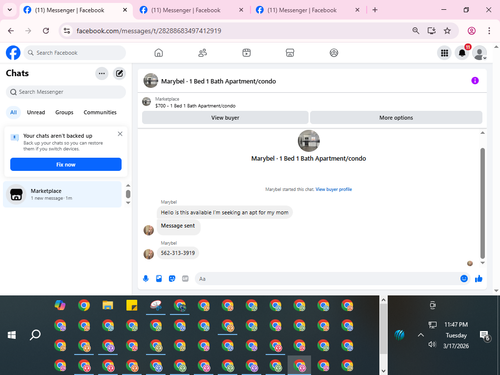Open the Chrome three-dot menu

tap(489, 31)
